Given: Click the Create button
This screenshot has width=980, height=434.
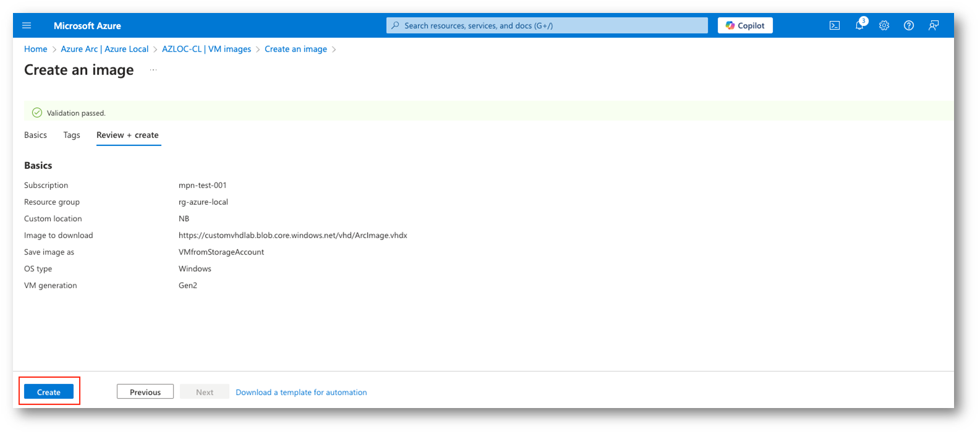Looking at the screenshot, I should click(49, 392).
